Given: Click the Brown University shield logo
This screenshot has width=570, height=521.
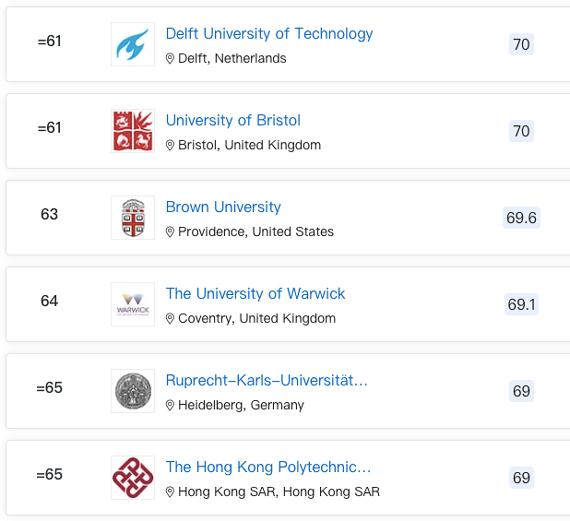Looking at the screenshot, I should tap(133, 217).
